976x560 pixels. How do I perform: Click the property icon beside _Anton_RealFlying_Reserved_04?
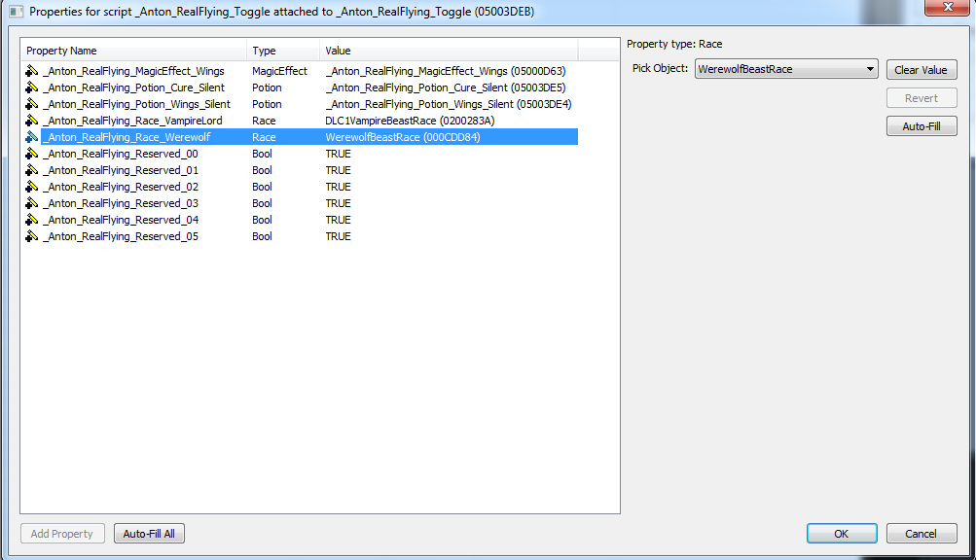pos(32,220)
